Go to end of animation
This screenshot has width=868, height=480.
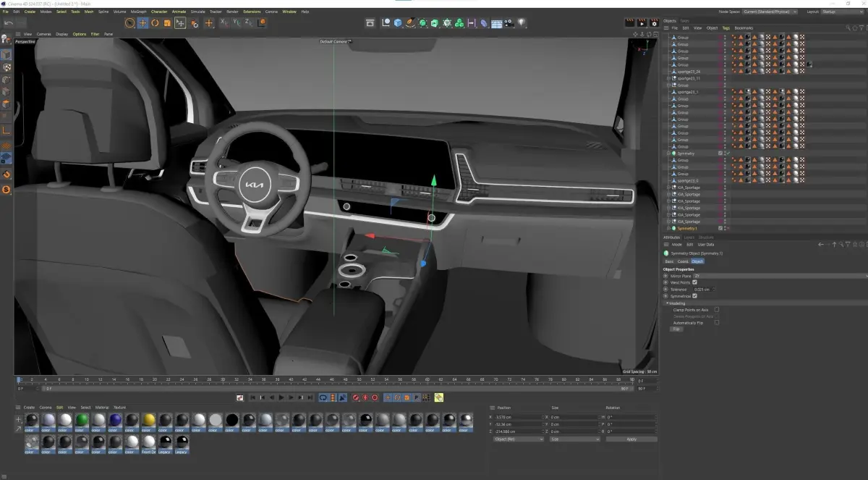311,397
